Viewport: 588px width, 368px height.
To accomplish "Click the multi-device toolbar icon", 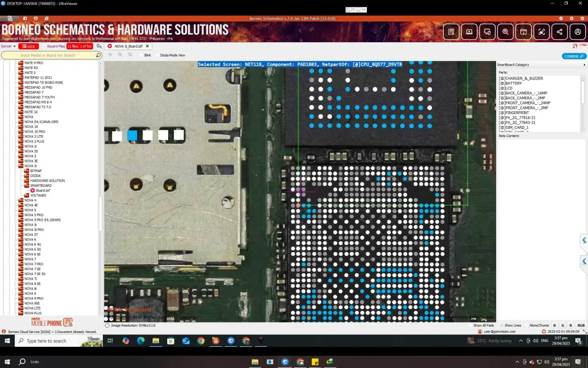I will coord(487,32).
